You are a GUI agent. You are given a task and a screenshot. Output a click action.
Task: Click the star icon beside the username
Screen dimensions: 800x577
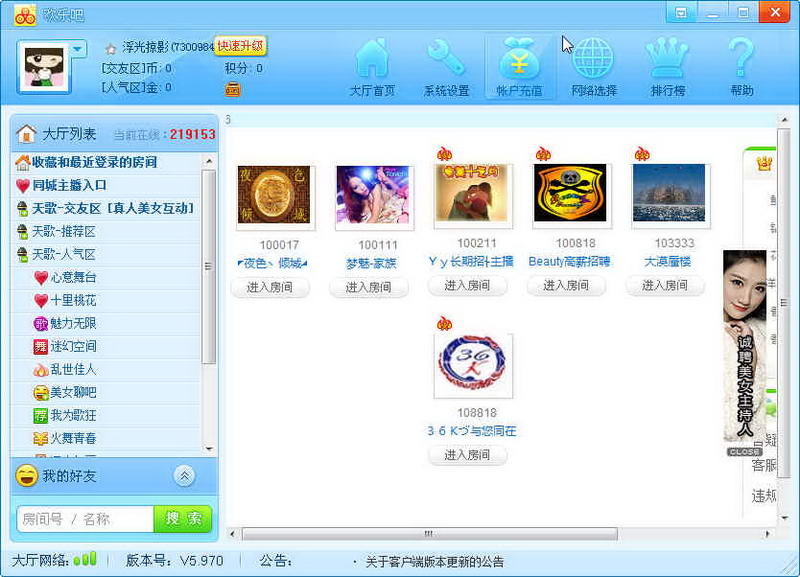[x=111, y=48]
